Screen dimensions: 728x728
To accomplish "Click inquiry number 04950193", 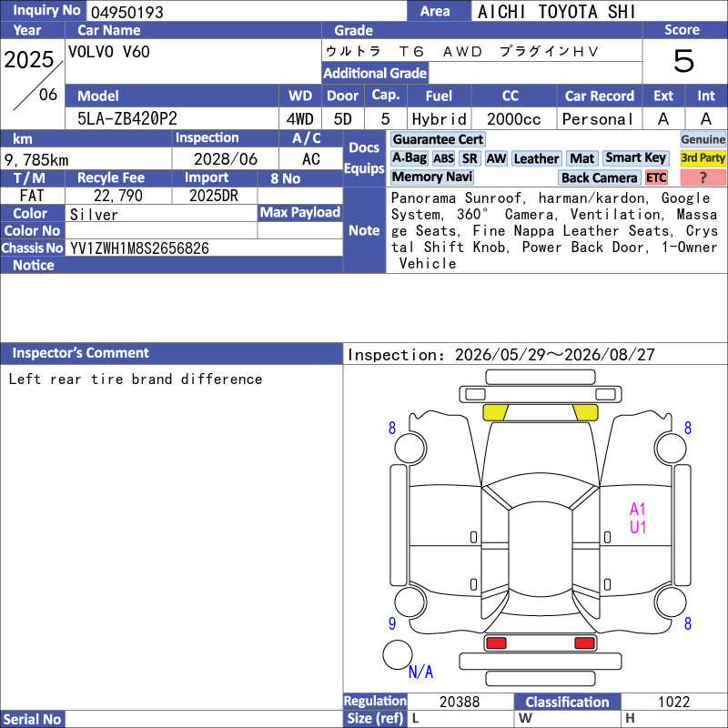I will click(x=127, y=13).
